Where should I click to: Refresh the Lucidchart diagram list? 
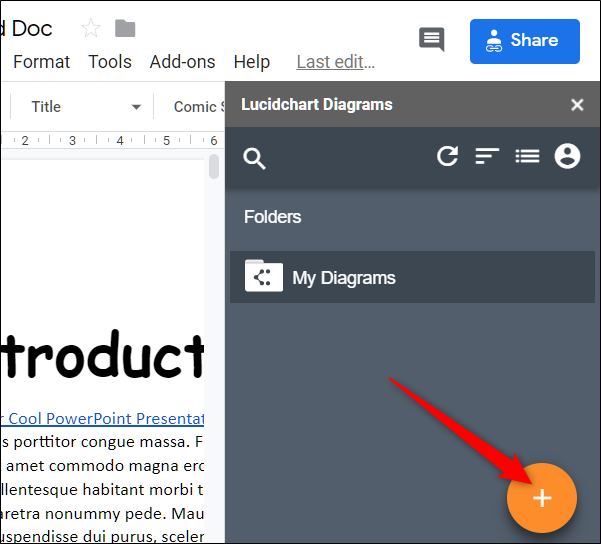[x=447, y=156]
